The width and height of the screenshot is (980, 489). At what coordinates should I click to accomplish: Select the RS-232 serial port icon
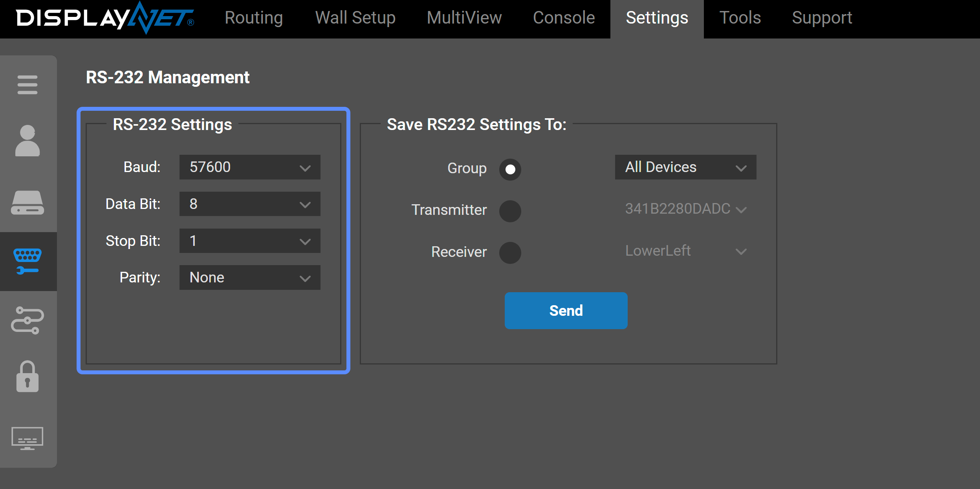pyautogui.click(x=27, y=262)
